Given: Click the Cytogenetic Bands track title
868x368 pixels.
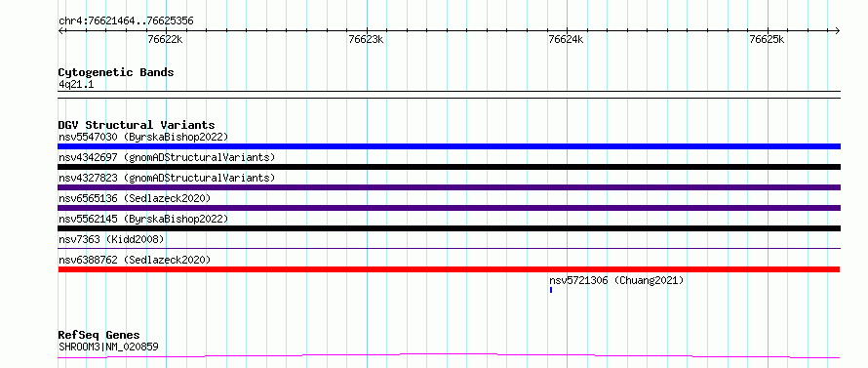Looking at the screenshot, I should (116, 72).
